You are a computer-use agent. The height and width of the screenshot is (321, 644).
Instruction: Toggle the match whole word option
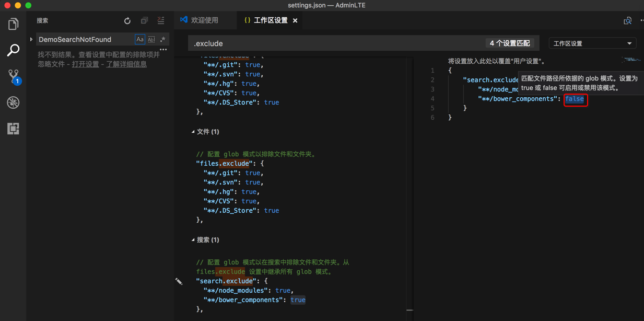point(151,40)
